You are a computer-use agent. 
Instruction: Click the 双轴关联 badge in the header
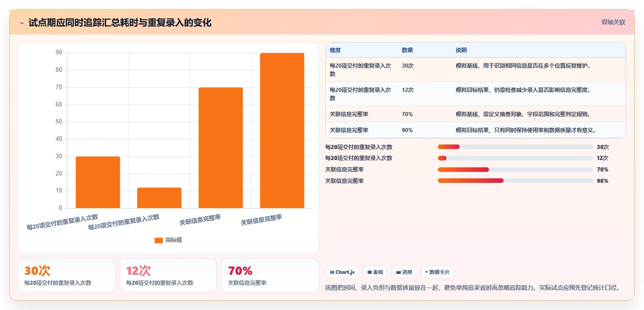tap(613, 22)
